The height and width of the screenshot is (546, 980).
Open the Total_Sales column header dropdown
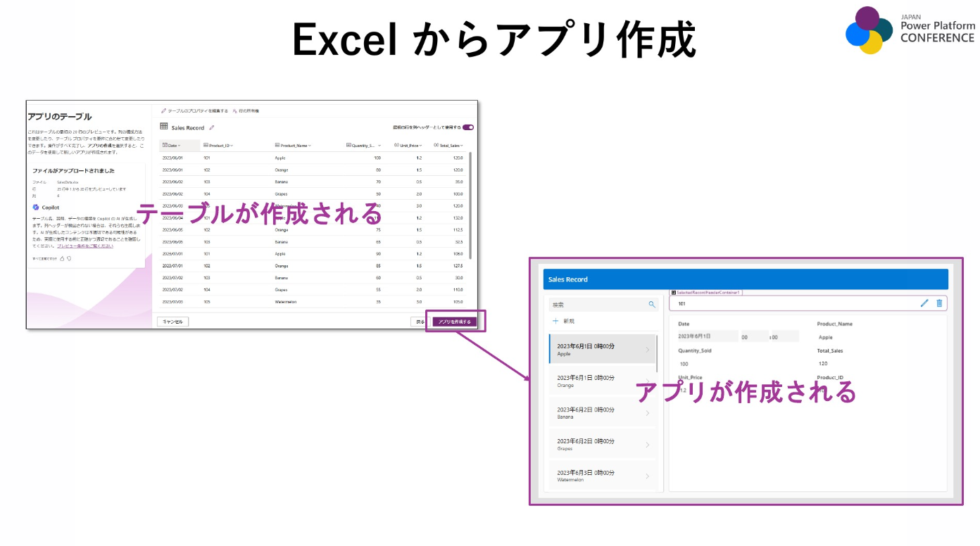click(462, 146)
